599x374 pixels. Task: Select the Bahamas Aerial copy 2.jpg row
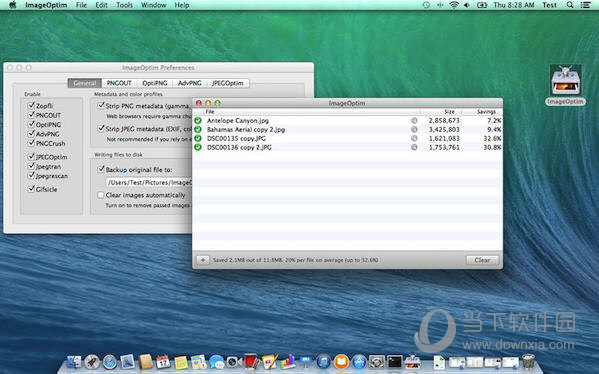coord(348,130)
